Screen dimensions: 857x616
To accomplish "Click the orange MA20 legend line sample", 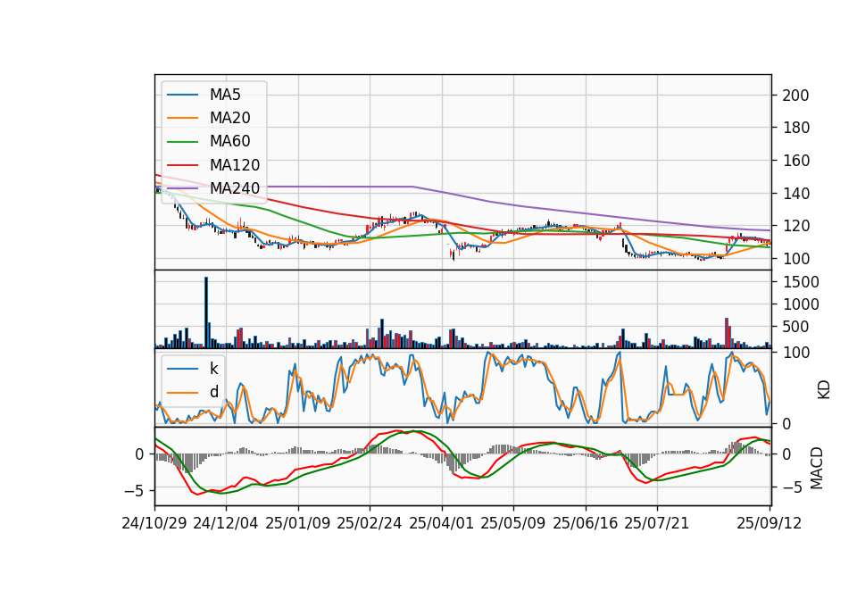I will point(182,118).
